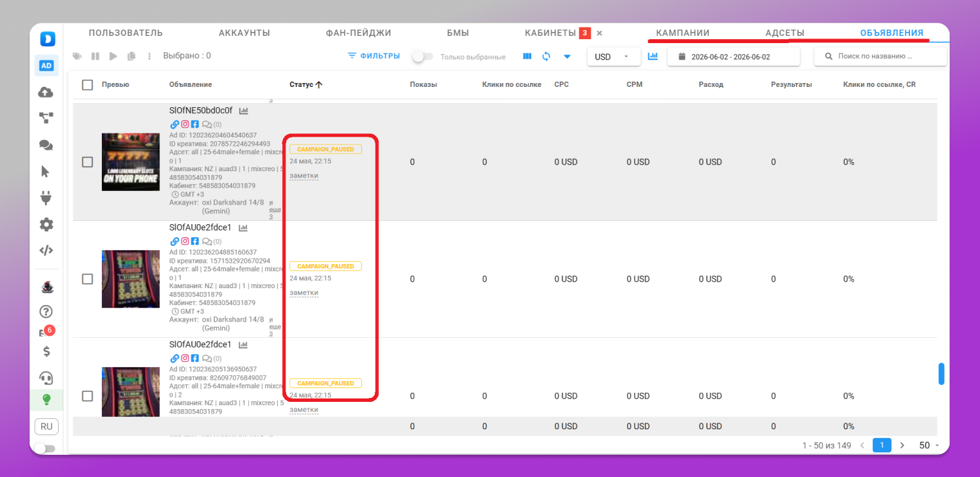Open the USD currency dropdown
Viewport: 980px width, 477px height.
coord(613,57)
